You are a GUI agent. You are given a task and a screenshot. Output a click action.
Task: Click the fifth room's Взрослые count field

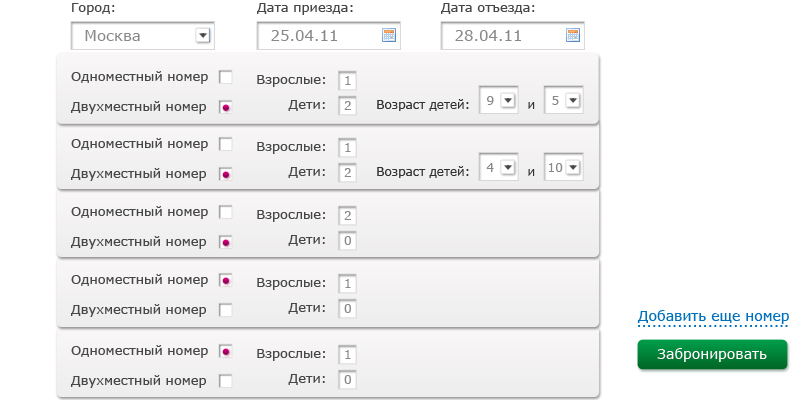tap(347, 355)
